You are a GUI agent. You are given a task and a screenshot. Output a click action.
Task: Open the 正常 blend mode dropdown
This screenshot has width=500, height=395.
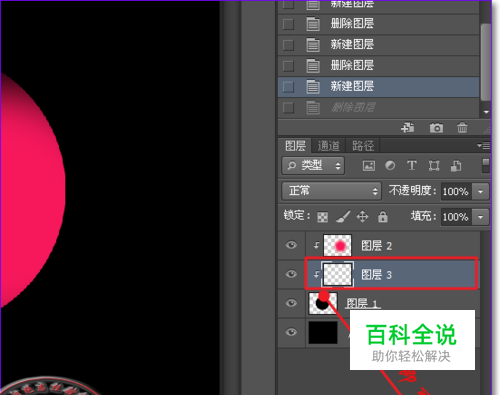point(331,191)
